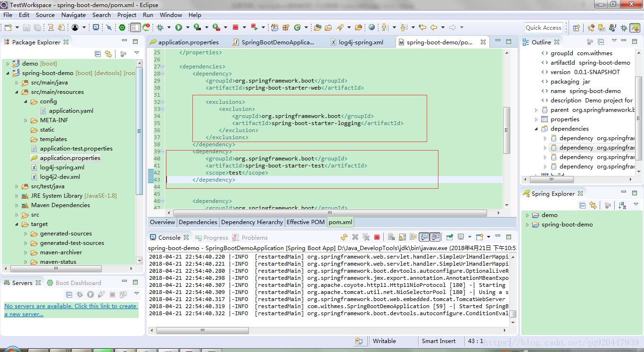Click the red Terminate toolbar square
The width and height of the screenshot is (644, 352).
click(x=235, y=27)
